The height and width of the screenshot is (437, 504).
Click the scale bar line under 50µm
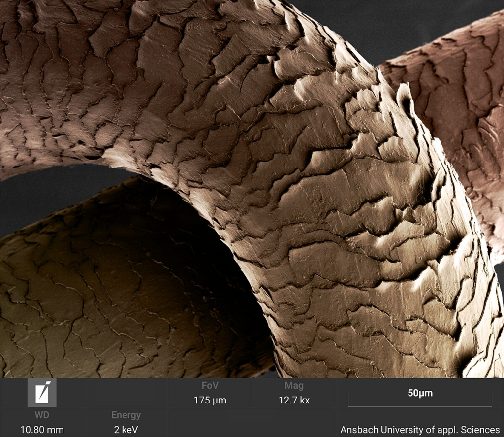click(420, 406)
